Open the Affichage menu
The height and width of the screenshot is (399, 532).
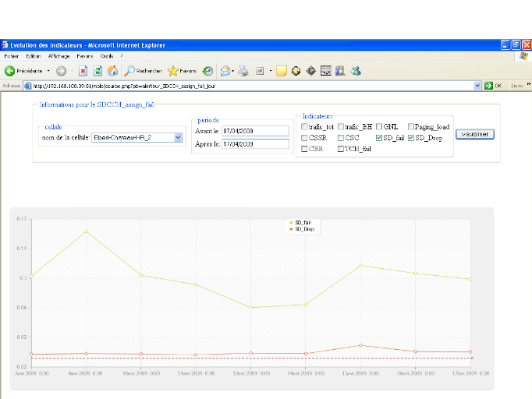pyautogui.click(x=59, y=56)
